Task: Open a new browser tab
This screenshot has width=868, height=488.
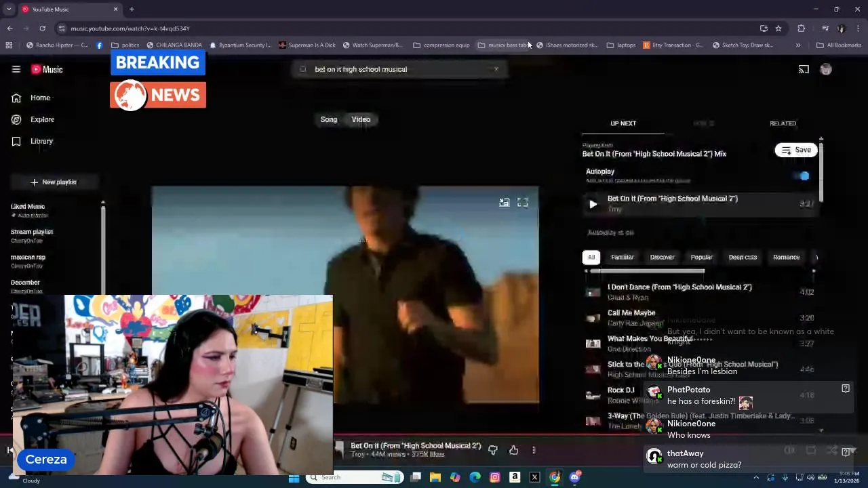Action: click(132, 9)
